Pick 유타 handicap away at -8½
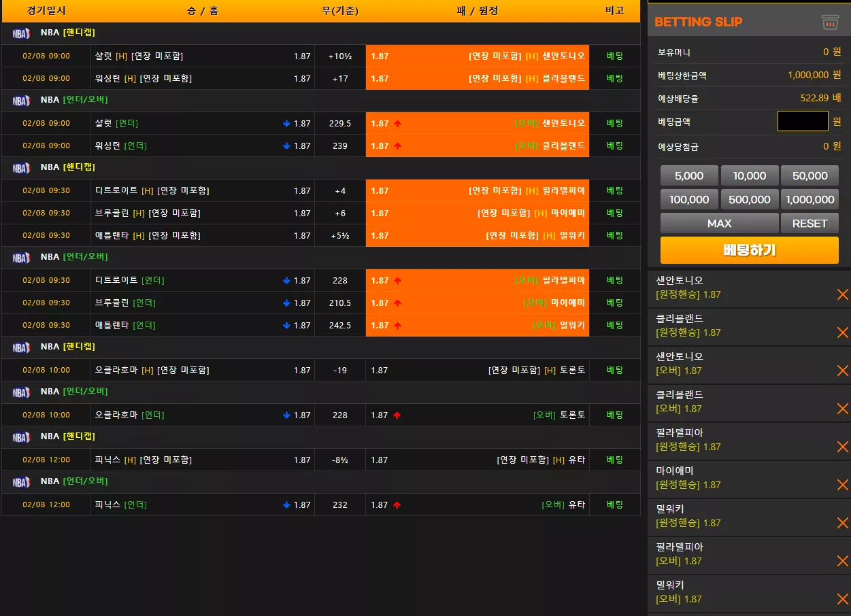Image resolution: width=851 pixels, height=616 pixels. click(x=478, y=460)
